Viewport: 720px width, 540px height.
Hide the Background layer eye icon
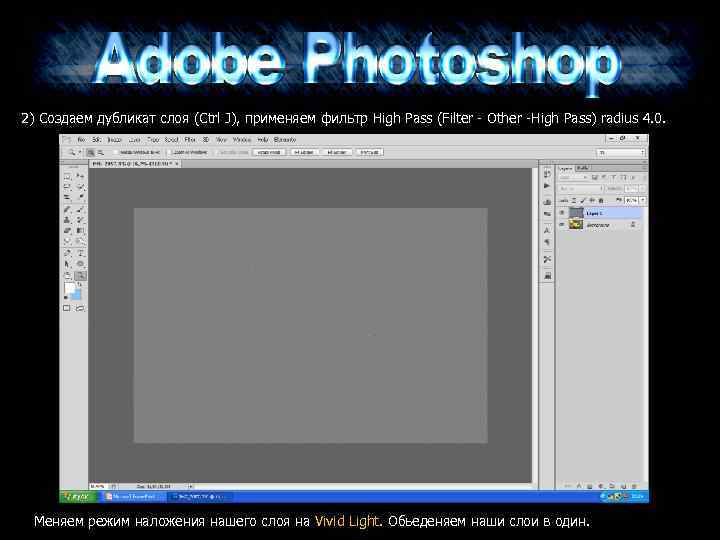(562, 225)
